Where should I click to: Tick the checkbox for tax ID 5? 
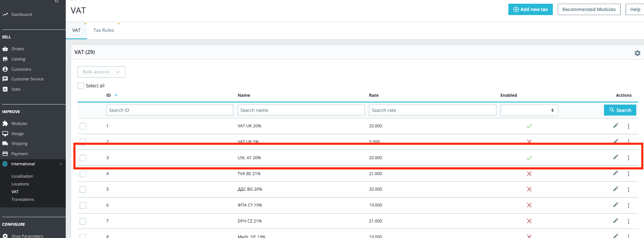[x=83, y=189]
